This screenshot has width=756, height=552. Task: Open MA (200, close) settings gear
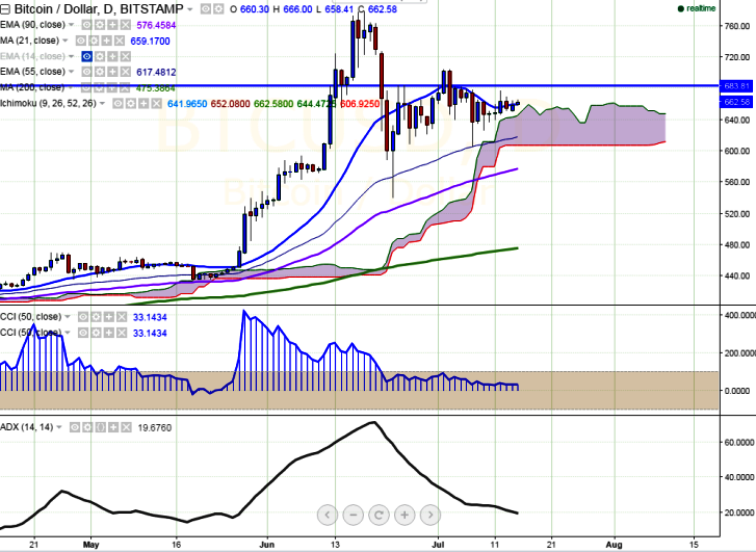click(99, 88)
